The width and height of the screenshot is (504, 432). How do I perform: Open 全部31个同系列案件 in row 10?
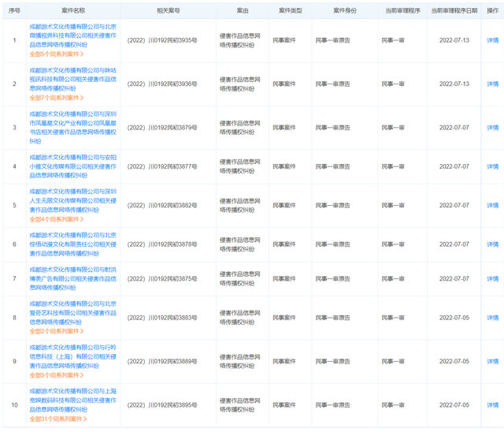coord(57,419)
